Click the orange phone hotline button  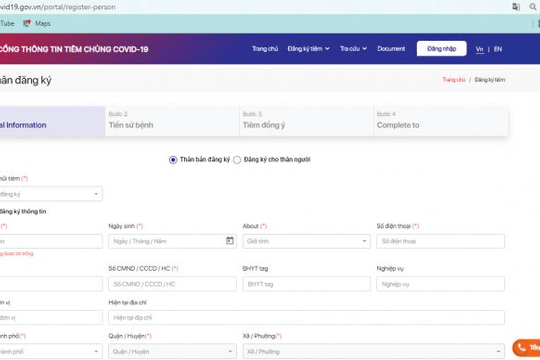pos(526,348)
